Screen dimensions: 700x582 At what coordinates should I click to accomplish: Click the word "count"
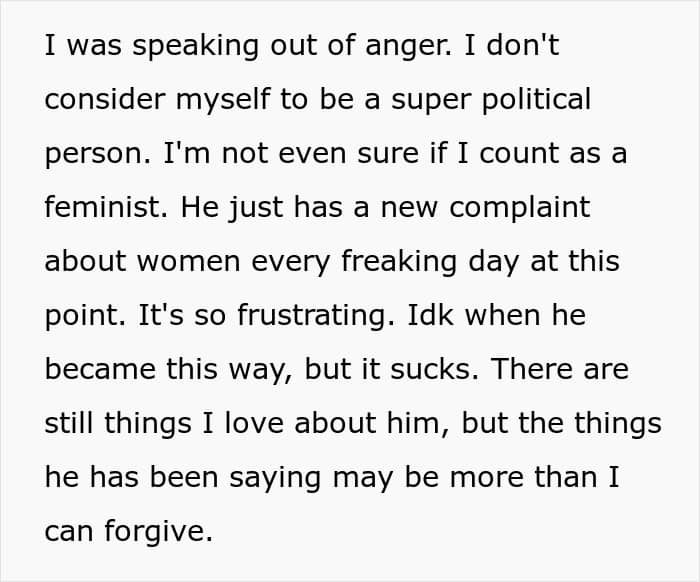tap(519, 154)
